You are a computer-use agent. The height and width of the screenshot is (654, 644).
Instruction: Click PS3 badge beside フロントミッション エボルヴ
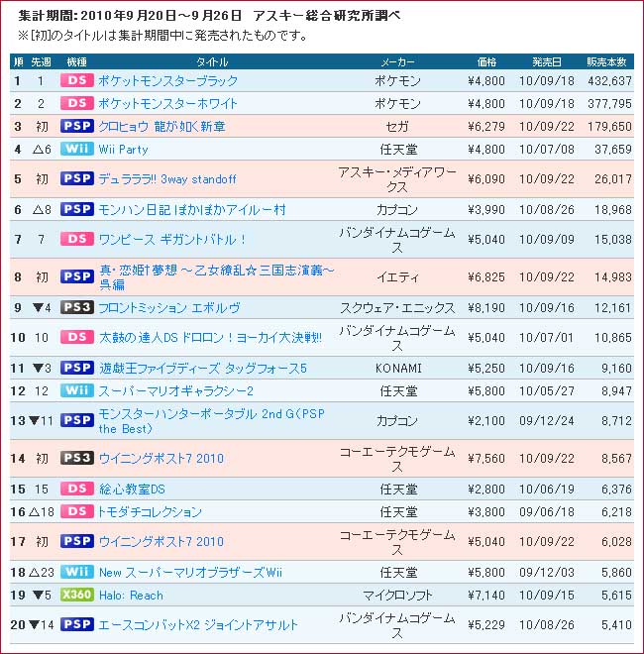(x=77, y=307)
